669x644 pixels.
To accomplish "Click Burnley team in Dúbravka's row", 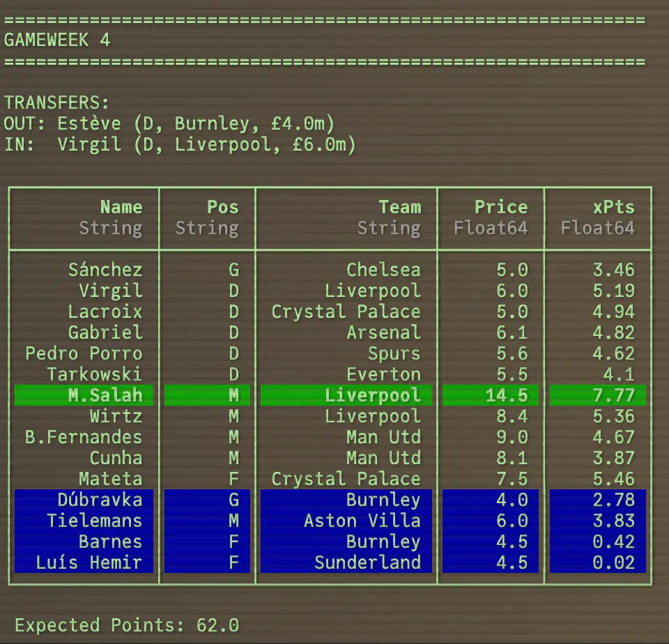I will [383, 500].
